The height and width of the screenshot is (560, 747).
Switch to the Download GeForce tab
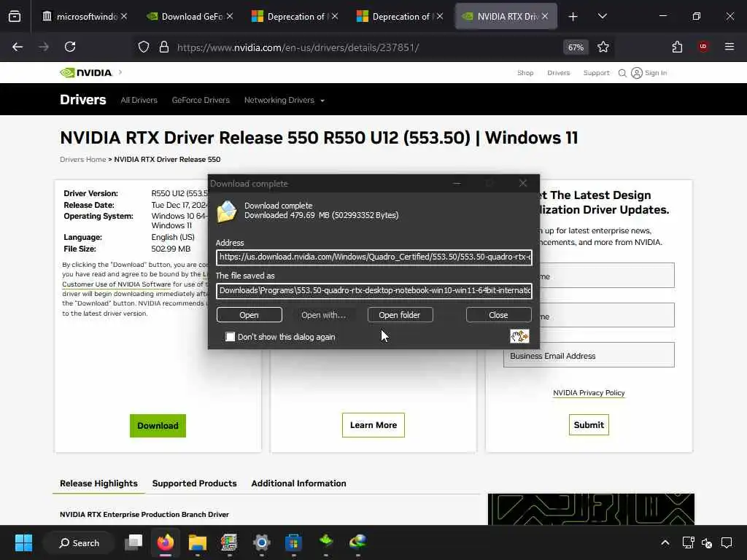click(190, 16)
